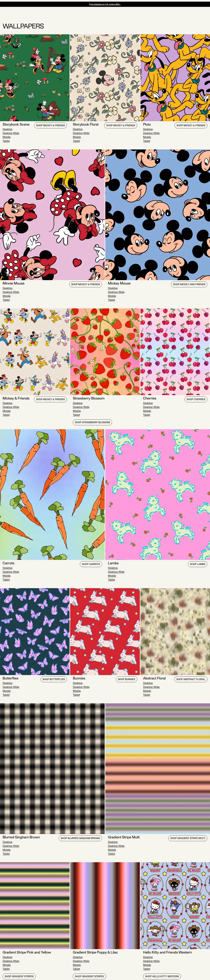
Task: Click the Shop Strawberry Blossom button
Action: click(x=92, y=422)
